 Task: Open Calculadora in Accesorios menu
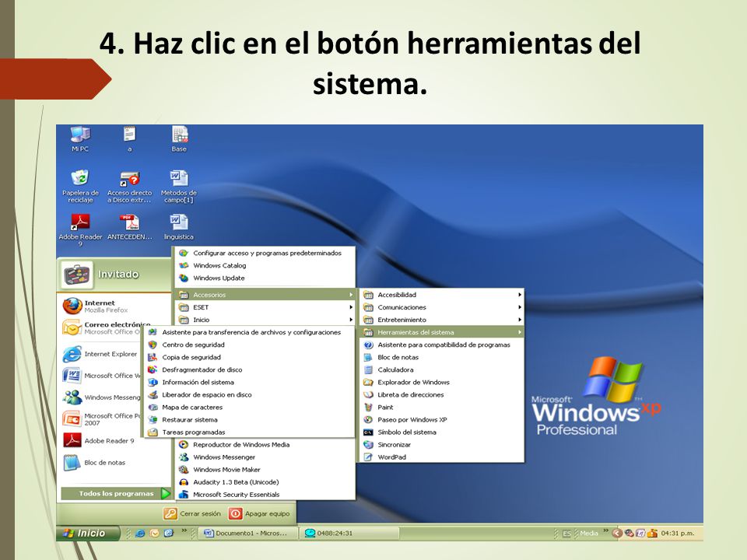(440, 369)
